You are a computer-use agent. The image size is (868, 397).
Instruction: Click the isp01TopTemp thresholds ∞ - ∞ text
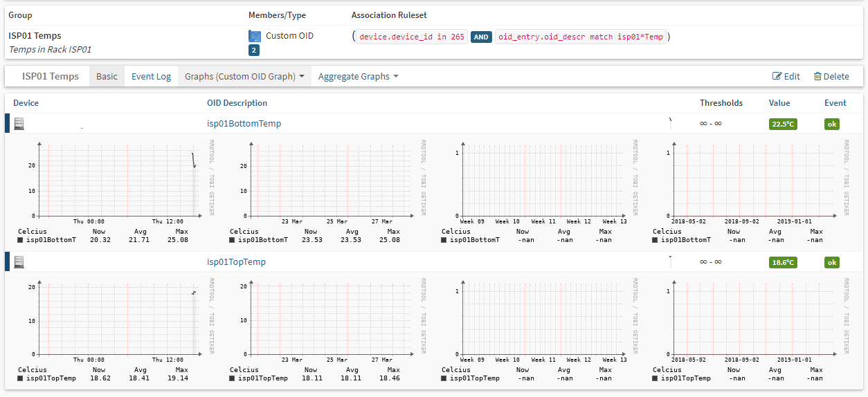(x=711, y=262)
